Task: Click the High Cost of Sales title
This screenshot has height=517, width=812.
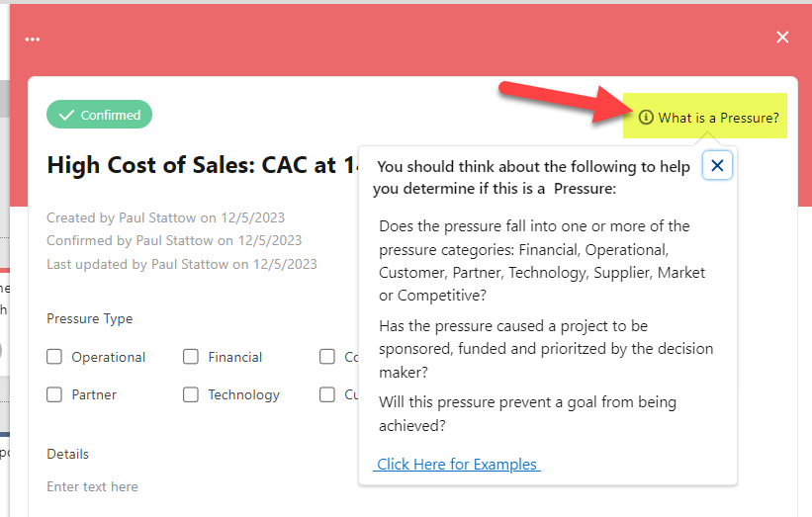Action: click(203, 166)
